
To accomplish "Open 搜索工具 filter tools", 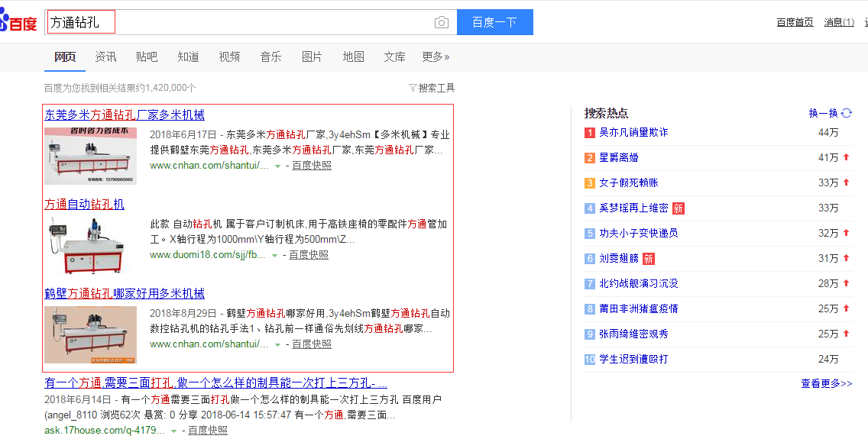I will tap(432, 88).
